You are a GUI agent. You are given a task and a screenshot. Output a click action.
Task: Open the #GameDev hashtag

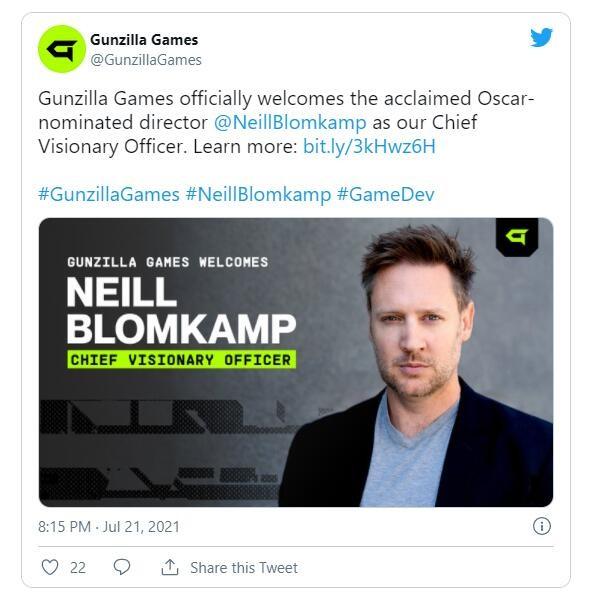click(x=386, y=194)
